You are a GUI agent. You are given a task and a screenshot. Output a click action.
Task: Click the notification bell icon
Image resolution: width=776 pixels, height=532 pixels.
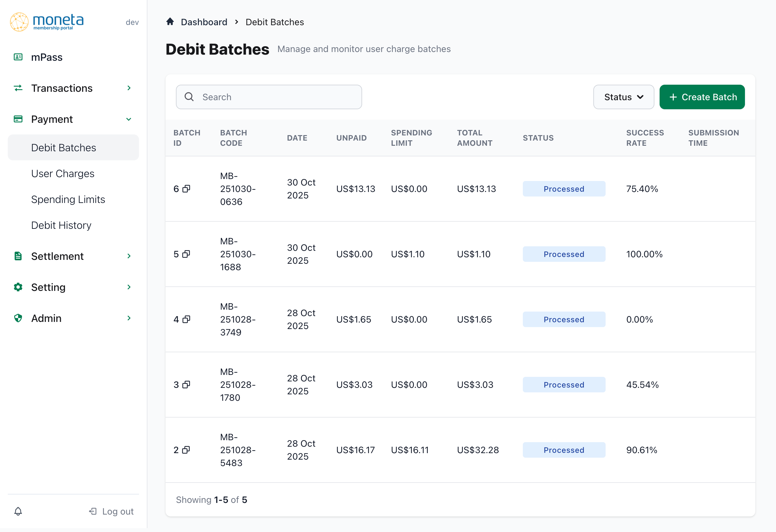click(x=18, y=511)
